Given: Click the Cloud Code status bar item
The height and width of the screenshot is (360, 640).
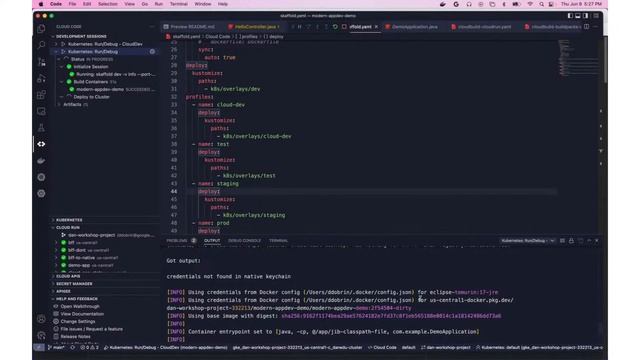Looking at the screenshot, I should 382,347.
